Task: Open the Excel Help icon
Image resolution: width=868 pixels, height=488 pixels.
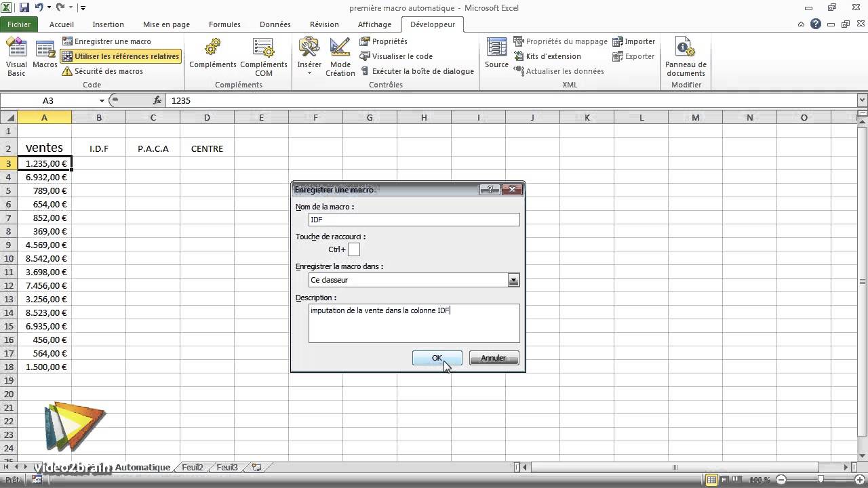Action: pyautogui.click(x=816, y=24)
